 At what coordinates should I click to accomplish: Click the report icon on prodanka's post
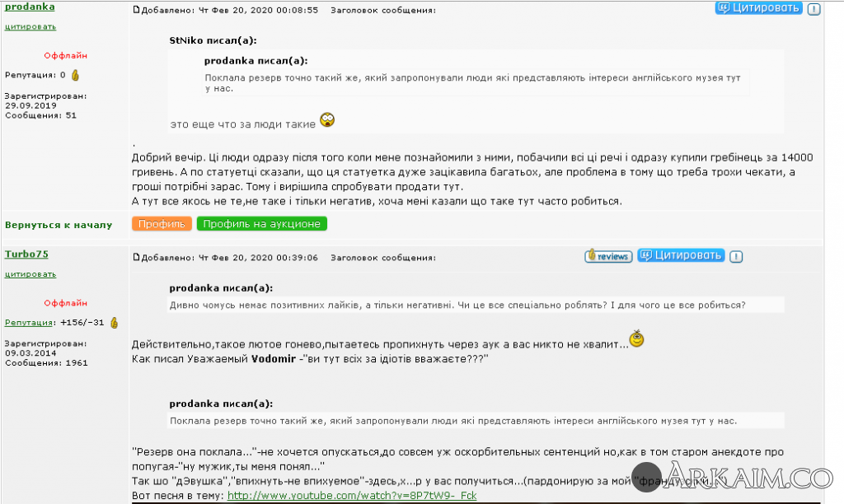coord(814,9)
